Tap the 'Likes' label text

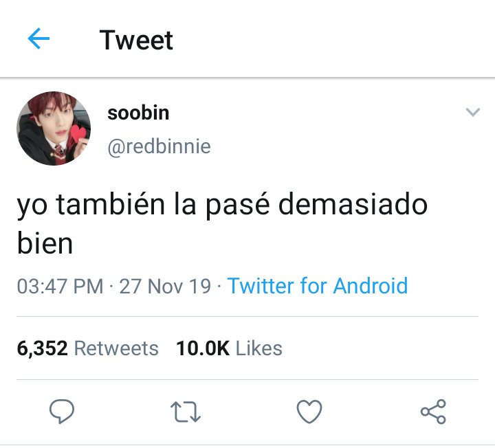coord(259,348)
